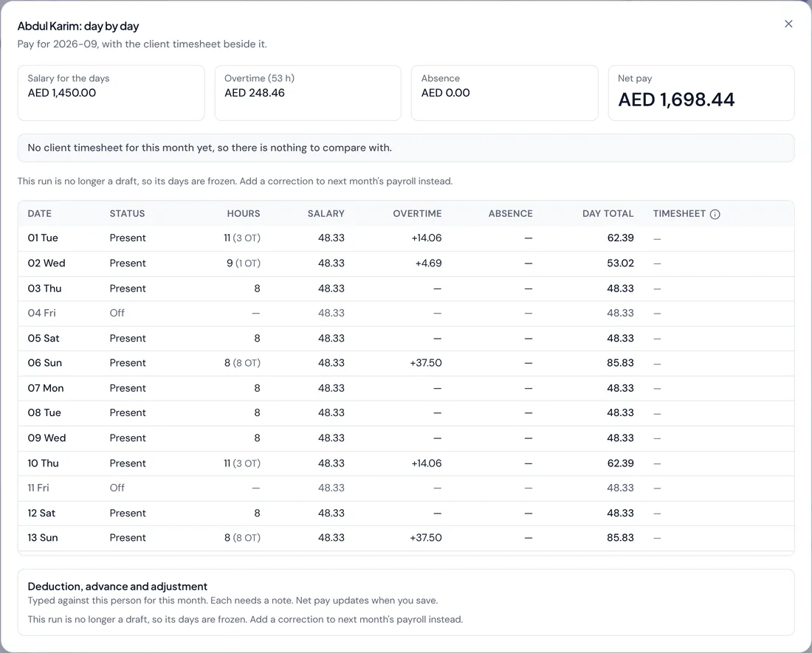
Task: Click the Overtime (53 h) summary card
Action: click(308, 93)
